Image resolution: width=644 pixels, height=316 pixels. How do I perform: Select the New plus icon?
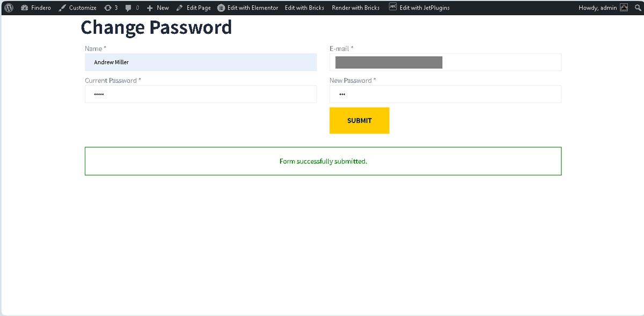(150, 8)
